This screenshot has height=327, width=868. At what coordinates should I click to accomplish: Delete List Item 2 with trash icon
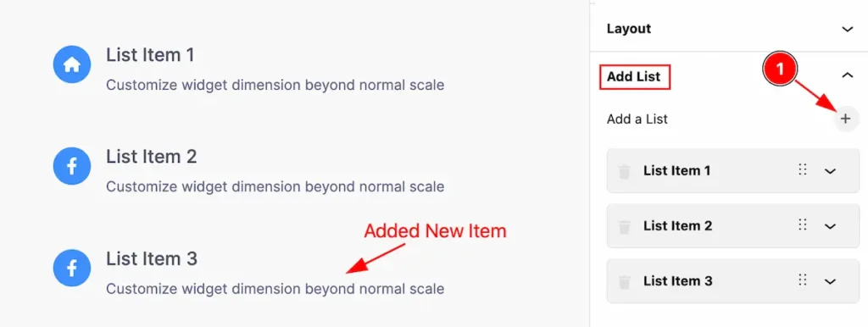pos(625,227)
